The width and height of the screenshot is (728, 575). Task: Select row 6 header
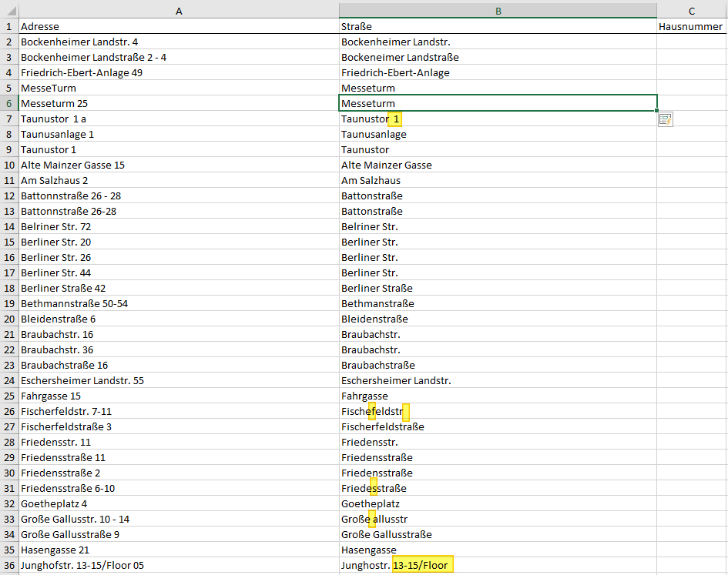point(9,103)
